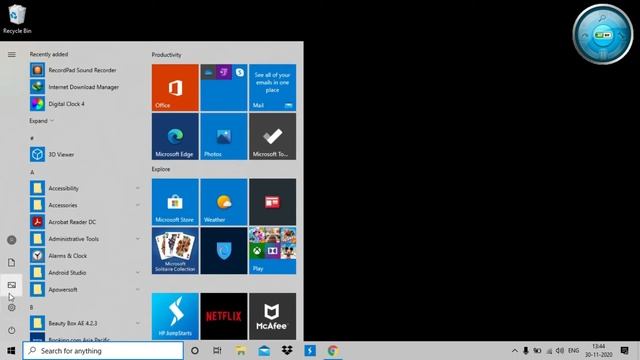Open Microsoft To Do tile

[x=273, y=136]
